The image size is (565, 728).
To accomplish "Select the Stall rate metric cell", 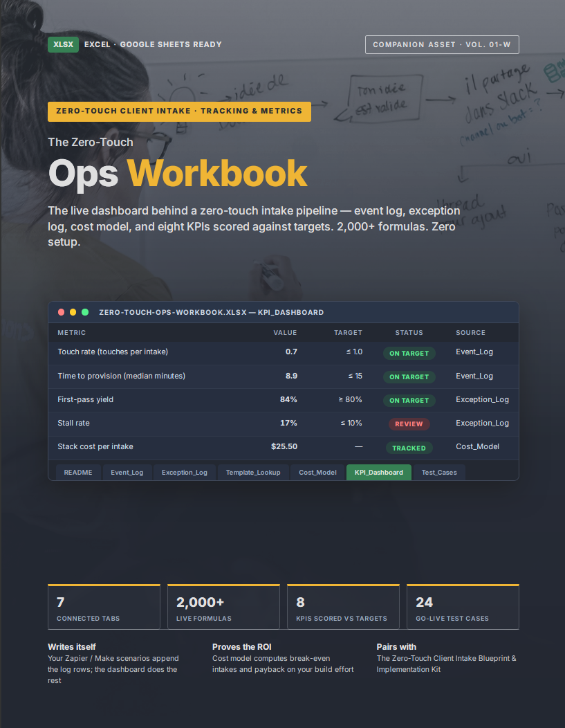I will 74,423.
